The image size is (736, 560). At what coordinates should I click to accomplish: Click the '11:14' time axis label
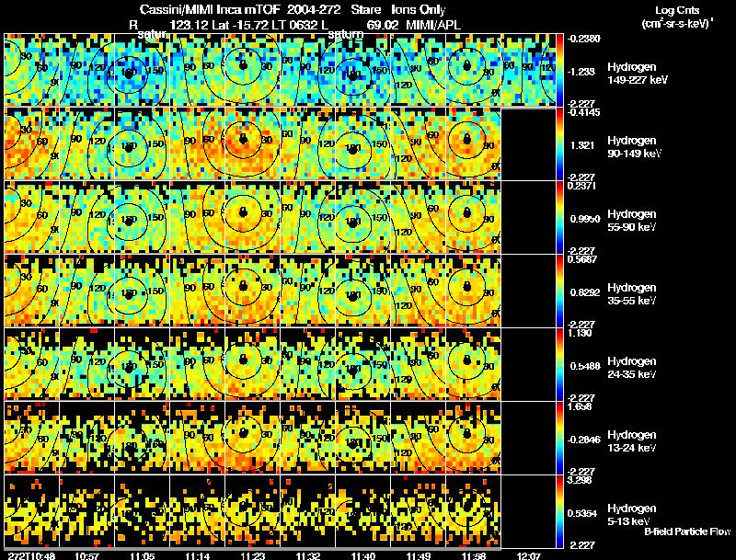(x=198, y=556)
